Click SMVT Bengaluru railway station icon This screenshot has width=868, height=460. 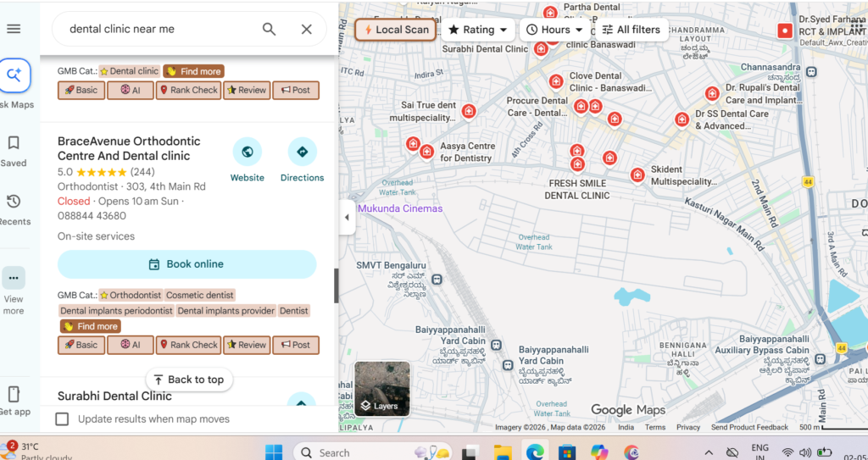(437, 279)
